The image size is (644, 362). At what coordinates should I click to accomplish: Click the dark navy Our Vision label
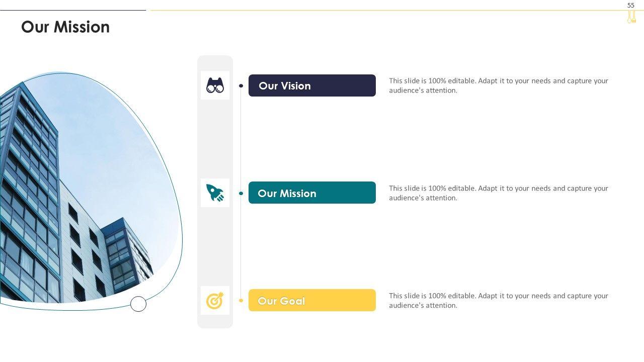[x=312, y=85]
